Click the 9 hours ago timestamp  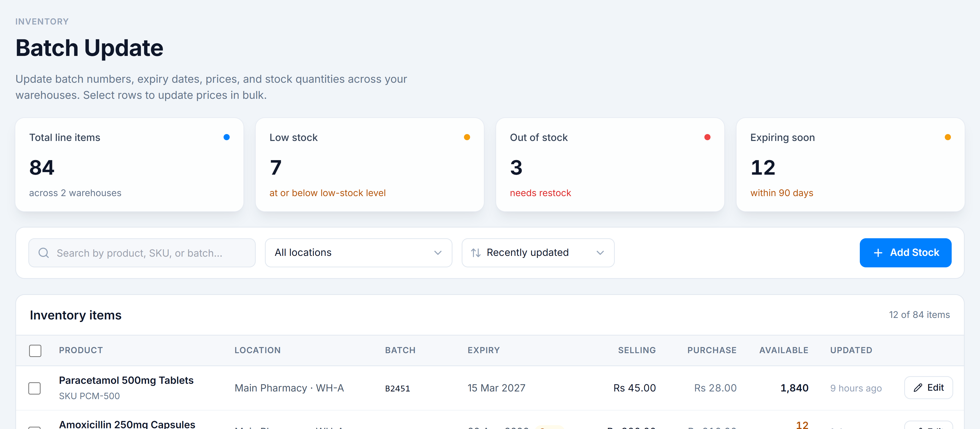856,388
